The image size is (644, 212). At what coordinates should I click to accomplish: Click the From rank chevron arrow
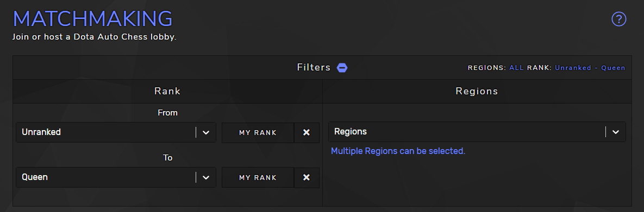[206, 132]
